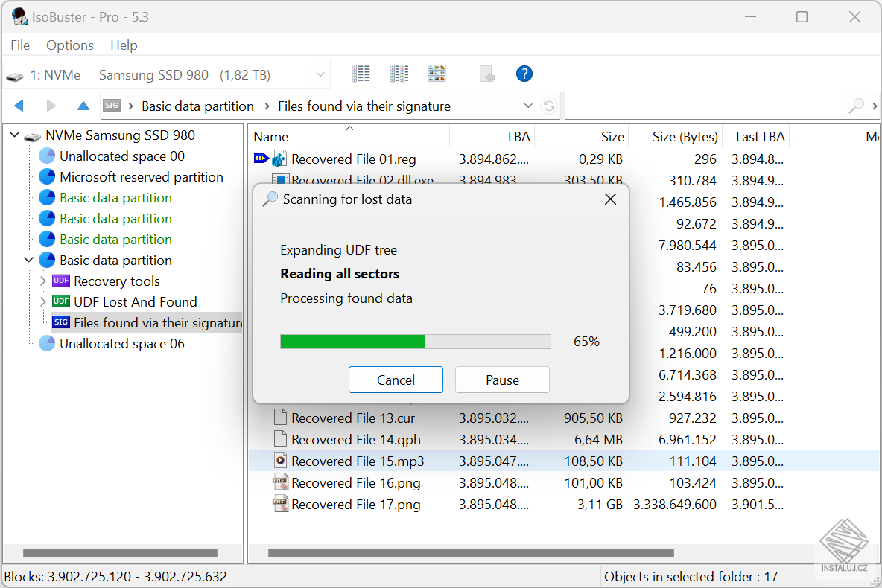Select Unallocated space 06 in tree
This screenshot has height=588, width=882.
click(122, 343)
